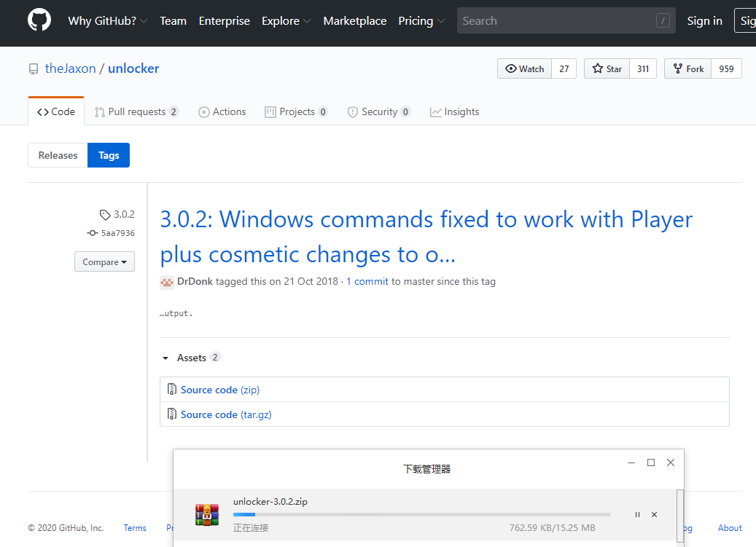This screenshot has height=547, width=756.
Task: Close the download manager window
Action: point(671,463)
